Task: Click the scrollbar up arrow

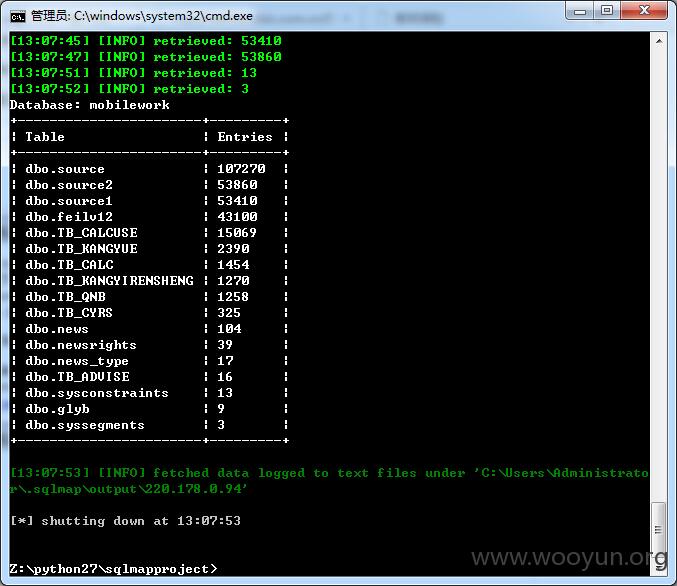Action: [x=658, y=41]
